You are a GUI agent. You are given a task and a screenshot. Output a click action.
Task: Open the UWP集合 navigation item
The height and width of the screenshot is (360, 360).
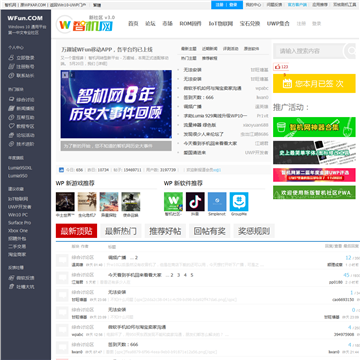pos(278,24)
